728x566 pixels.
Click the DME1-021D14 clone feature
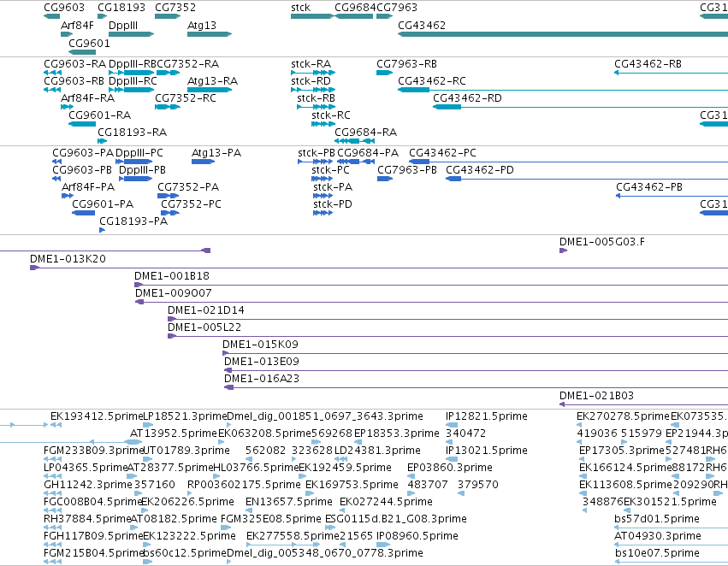click(x=448, y=320)
